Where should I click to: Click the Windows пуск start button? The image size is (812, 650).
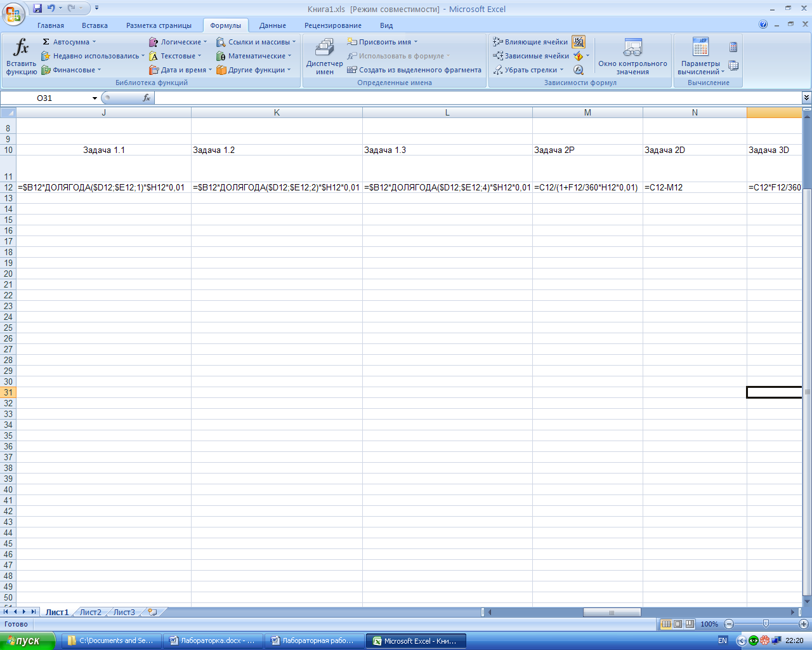28,640
